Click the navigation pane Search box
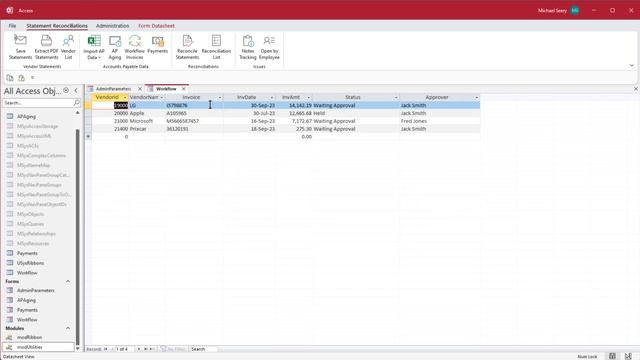 point(38,103)
